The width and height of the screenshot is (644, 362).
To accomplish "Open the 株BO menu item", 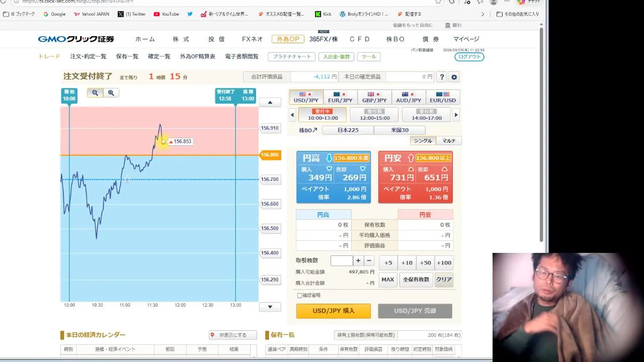I will tap(395, 39).
